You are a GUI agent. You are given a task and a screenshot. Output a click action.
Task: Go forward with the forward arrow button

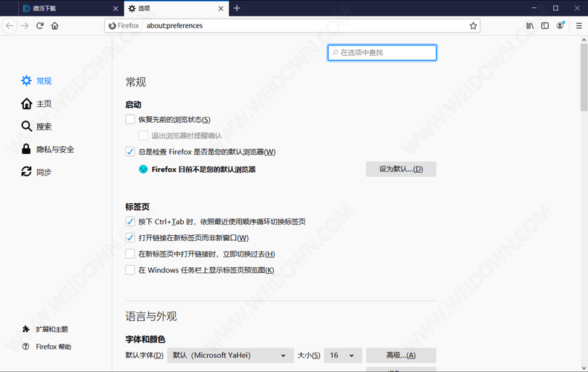tap(25, 26)
